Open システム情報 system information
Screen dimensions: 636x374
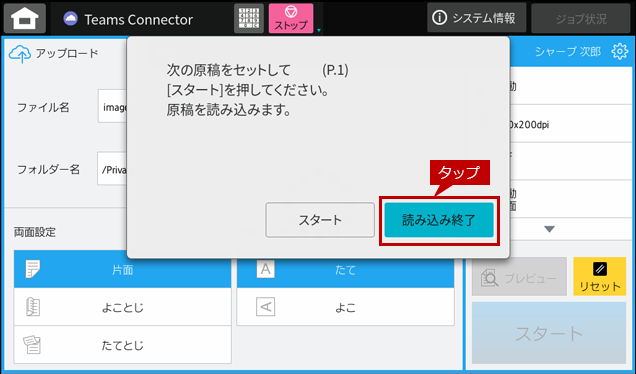coord(476,18)
